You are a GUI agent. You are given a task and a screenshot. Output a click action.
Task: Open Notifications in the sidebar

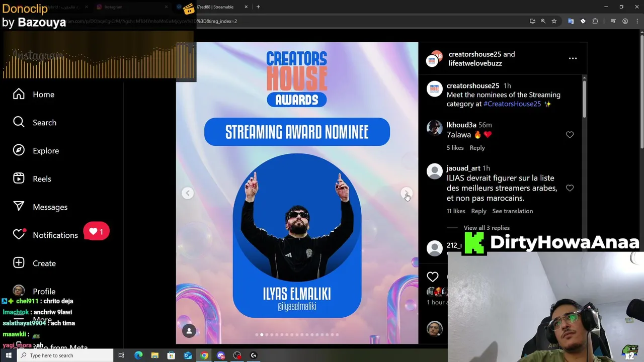point(45,235)
